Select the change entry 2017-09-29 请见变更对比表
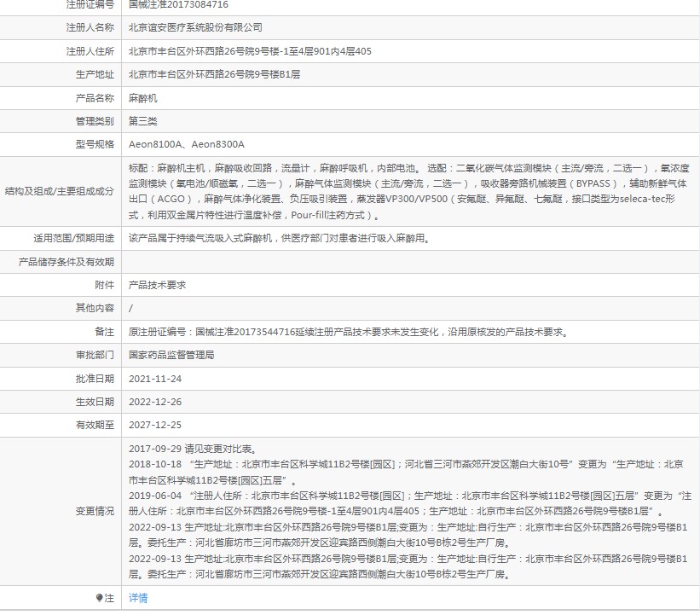The width and height of the screenshot is (700, 615). click(193, 449)
